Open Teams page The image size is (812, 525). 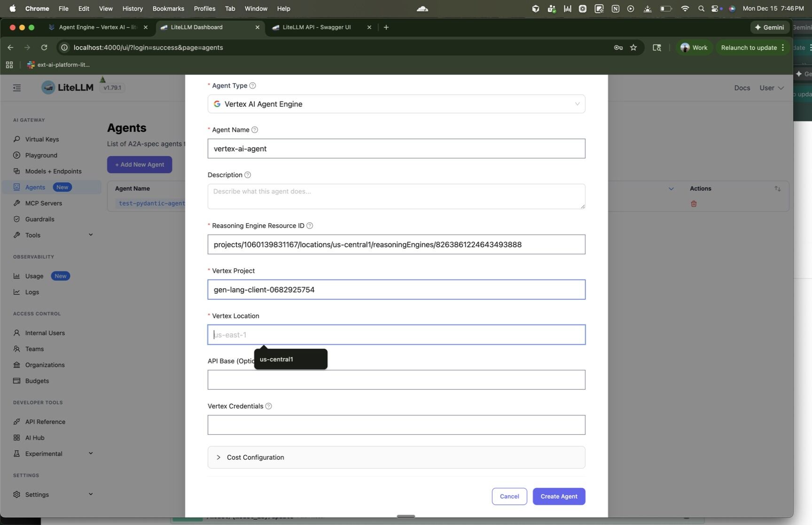tap(34, 349)
